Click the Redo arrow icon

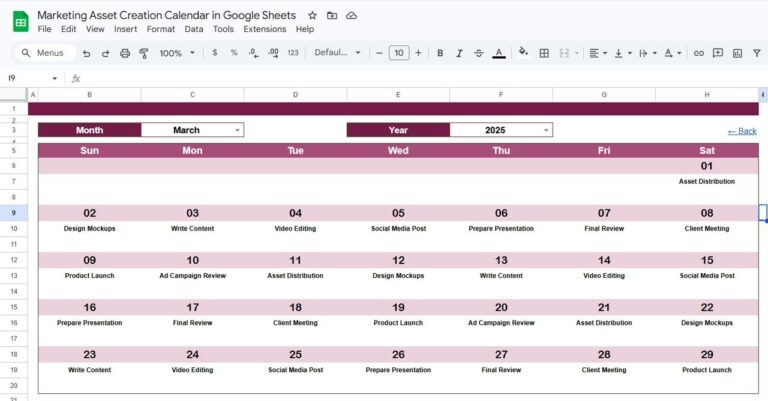click(105, 53)
